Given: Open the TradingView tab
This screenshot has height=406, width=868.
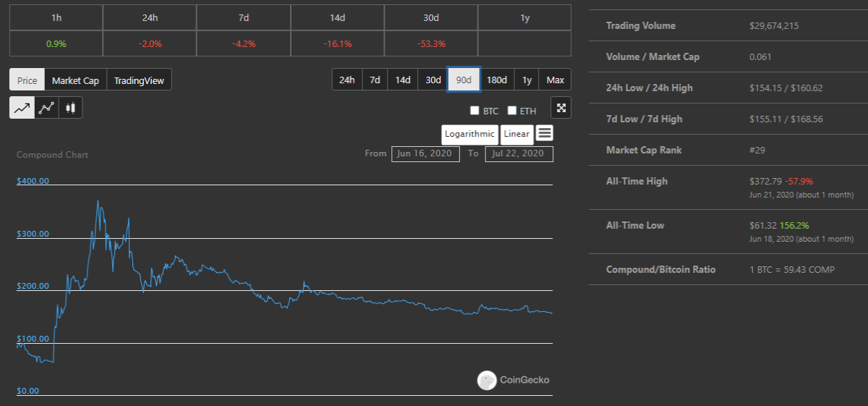Looking at the screenshot, I should [139, 80].
